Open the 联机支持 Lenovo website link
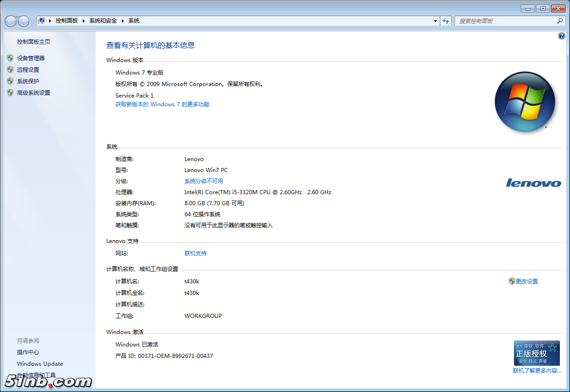570x392 pixels. pyautogui.click(x=196, y=254)
